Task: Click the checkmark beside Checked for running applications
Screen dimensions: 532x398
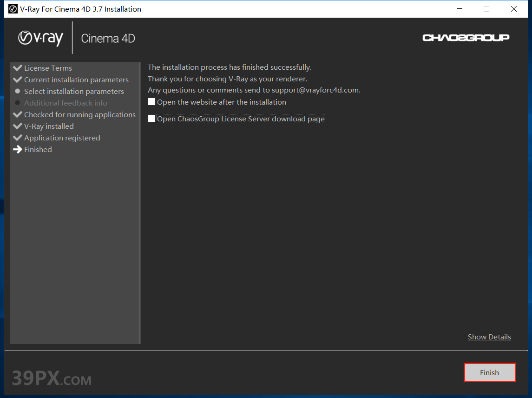Action: (17, 114)
